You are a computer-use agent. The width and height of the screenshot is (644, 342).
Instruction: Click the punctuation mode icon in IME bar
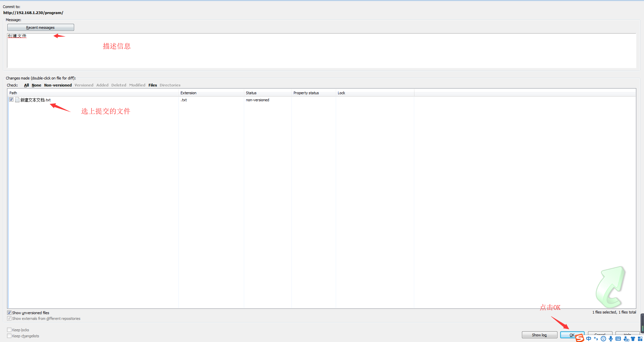(596, 339)
